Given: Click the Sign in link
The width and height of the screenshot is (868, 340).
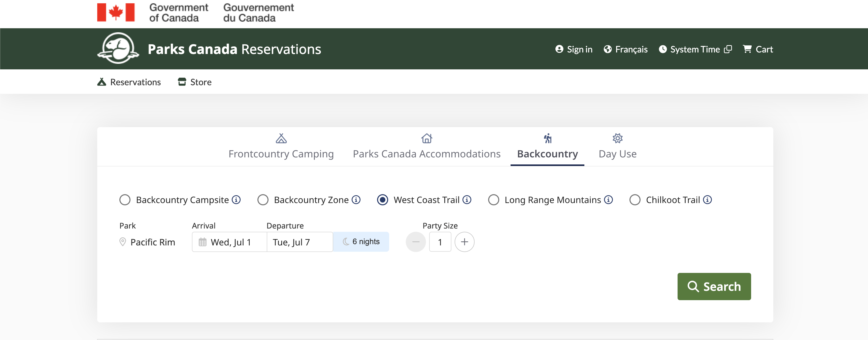Looking at the screenshot, I should [574, 49].
